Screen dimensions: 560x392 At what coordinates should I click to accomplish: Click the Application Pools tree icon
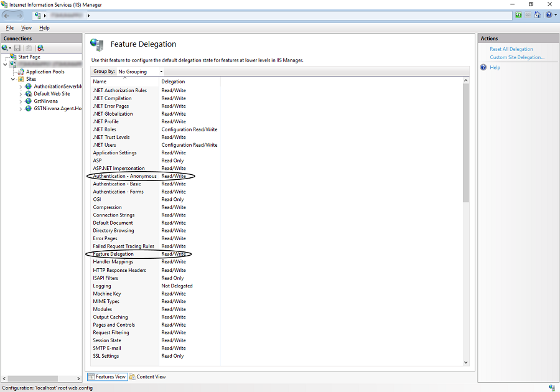click(x=21, y=72)
